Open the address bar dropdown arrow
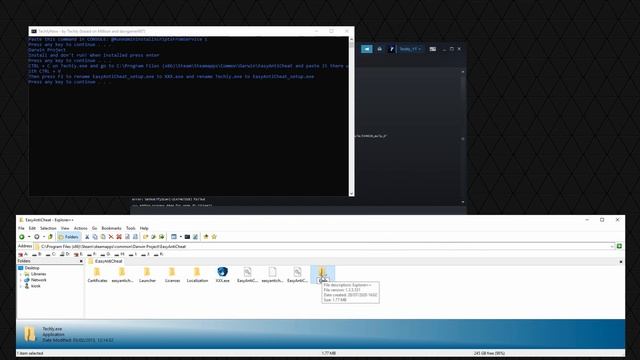 tap(612, 247)
